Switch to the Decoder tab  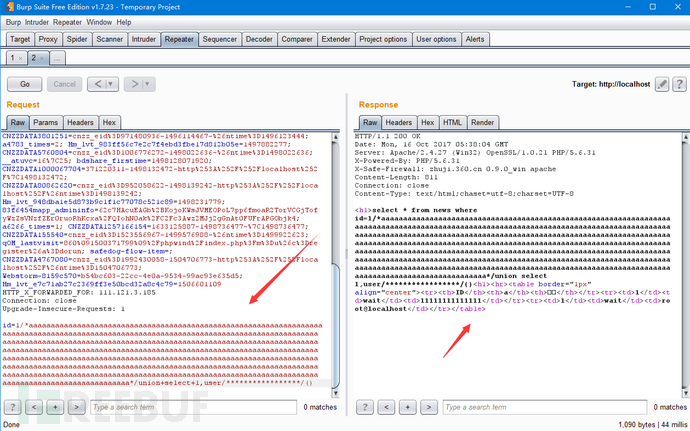tap(259, 39)
